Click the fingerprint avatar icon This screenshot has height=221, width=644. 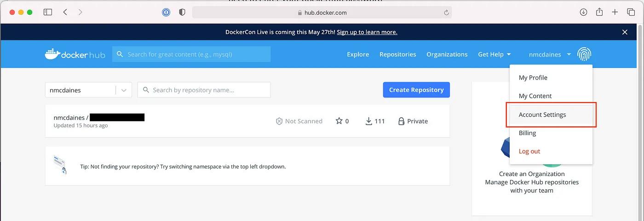point(584,54)
